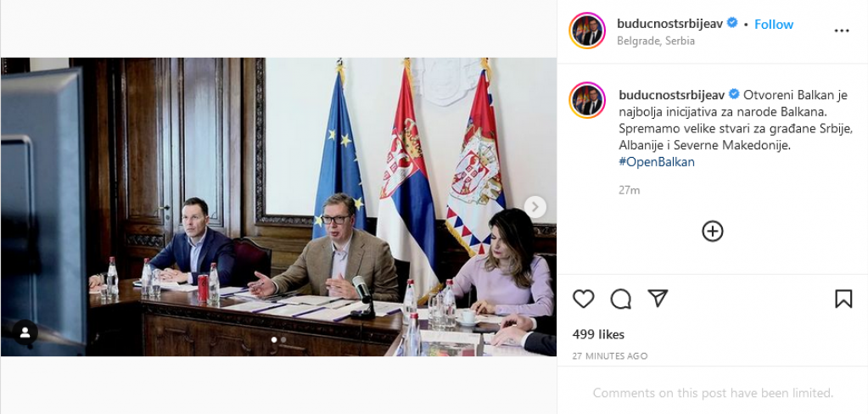
Task: Open comments via the speech bubble icon
Action: 620,299
